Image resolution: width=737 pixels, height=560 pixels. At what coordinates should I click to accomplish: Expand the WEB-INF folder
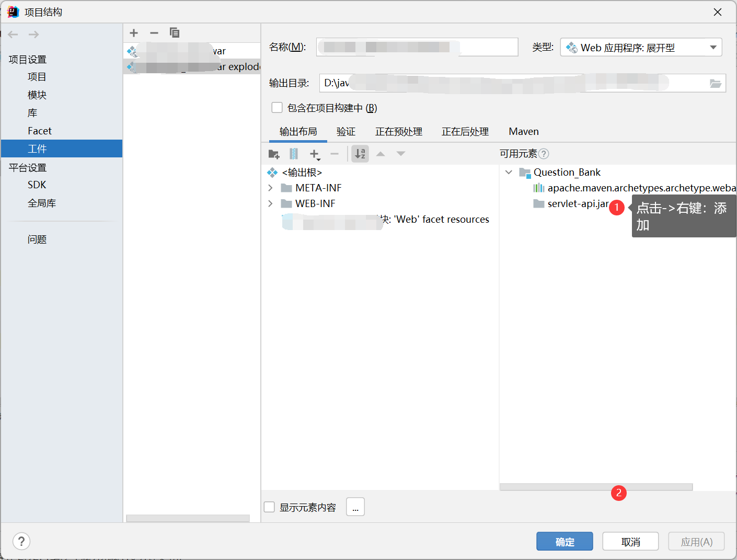point(270,203)
